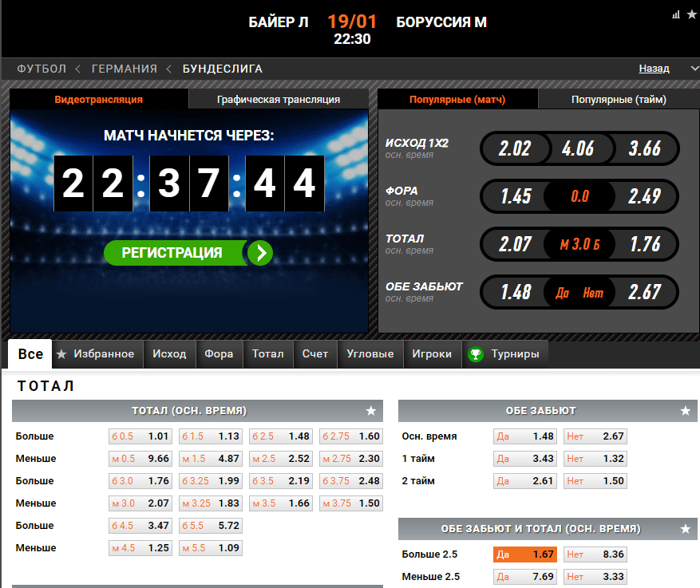Open the Игроки markets tab
Screen dimensions: 700x588
click(432, 354)
